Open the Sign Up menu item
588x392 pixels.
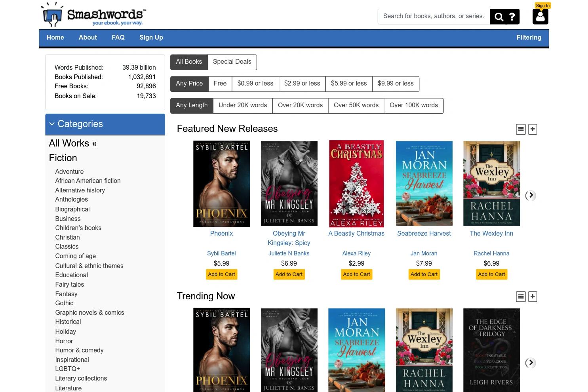[151, 38]
